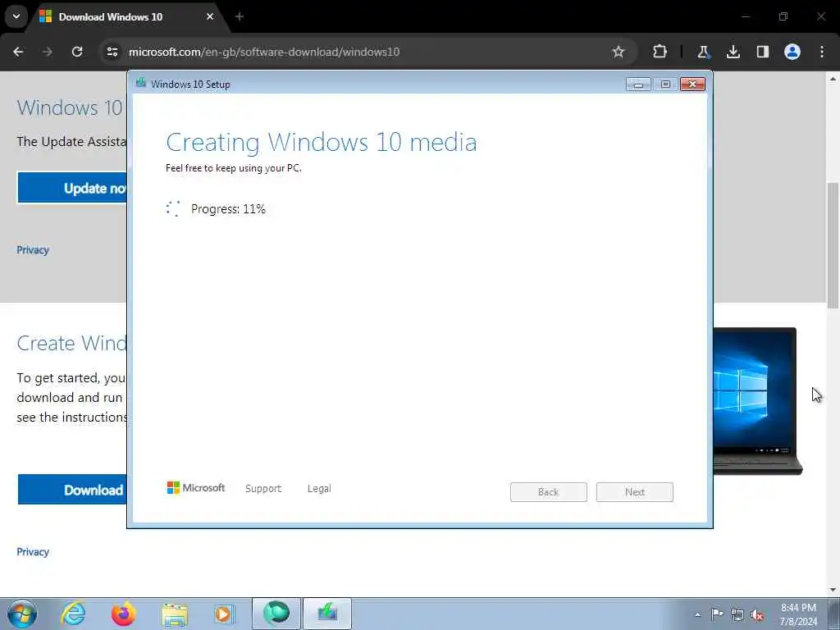Click the Back button in Setup

click(549, 492)
